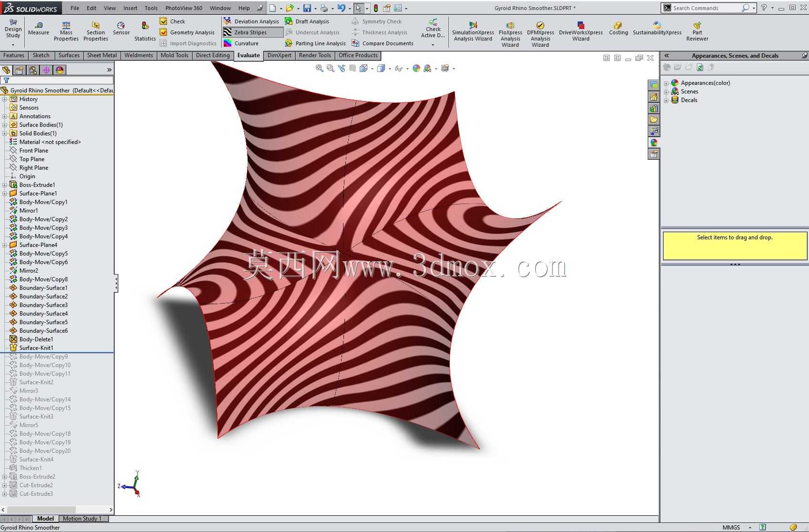Switch to Surfaces tab

tap(69, 55)
